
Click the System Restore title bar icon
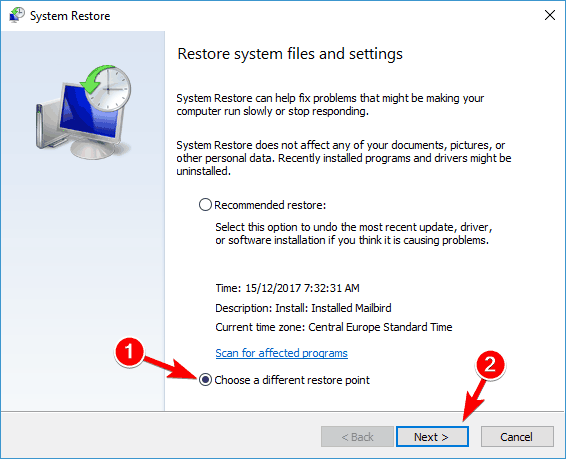[x=17, y=16]
